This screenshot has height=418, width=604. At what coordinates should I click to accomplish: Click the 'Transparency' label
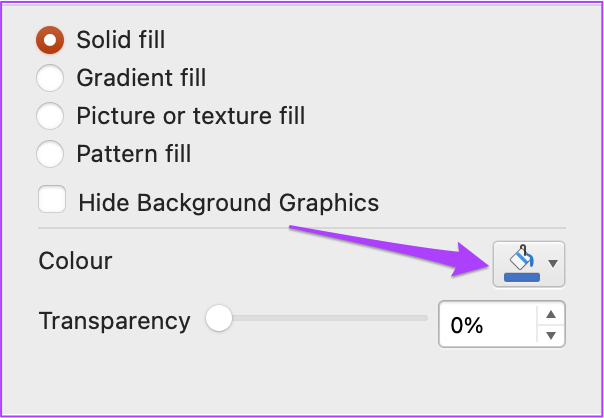point(114,321)
